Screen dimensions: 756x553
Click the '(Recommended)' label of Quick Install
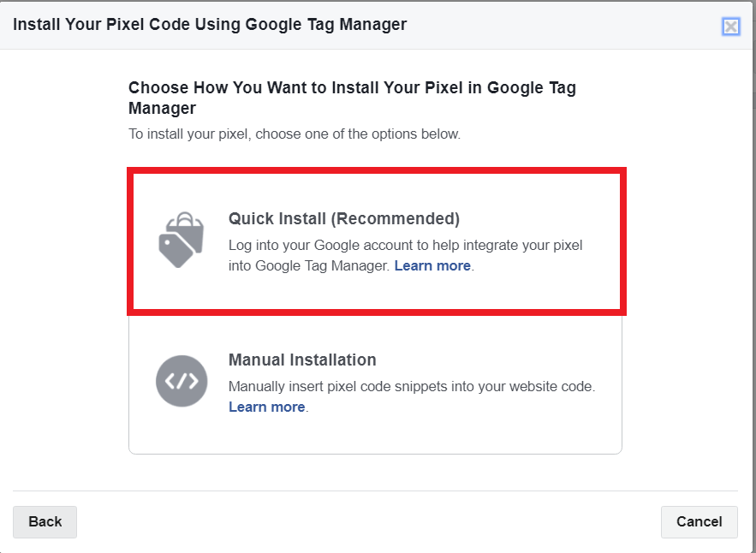(396, 218)
